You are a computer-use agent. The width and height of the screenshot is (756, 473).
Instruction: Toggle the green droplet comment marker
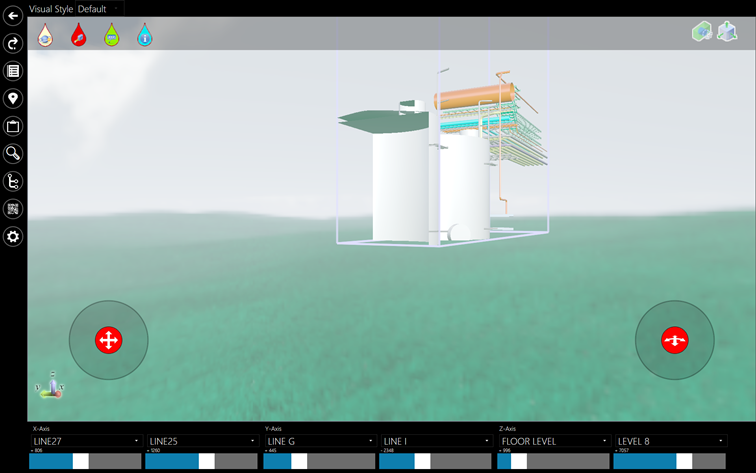click(x=112, y=36)
